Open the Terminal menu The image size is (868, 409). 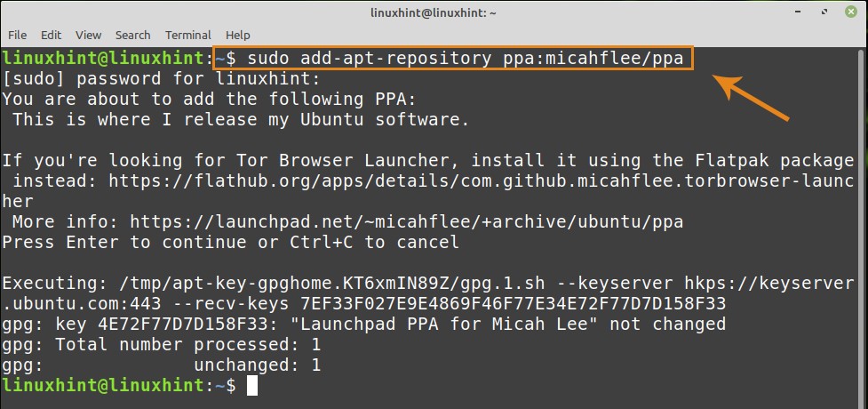point(187,35)
